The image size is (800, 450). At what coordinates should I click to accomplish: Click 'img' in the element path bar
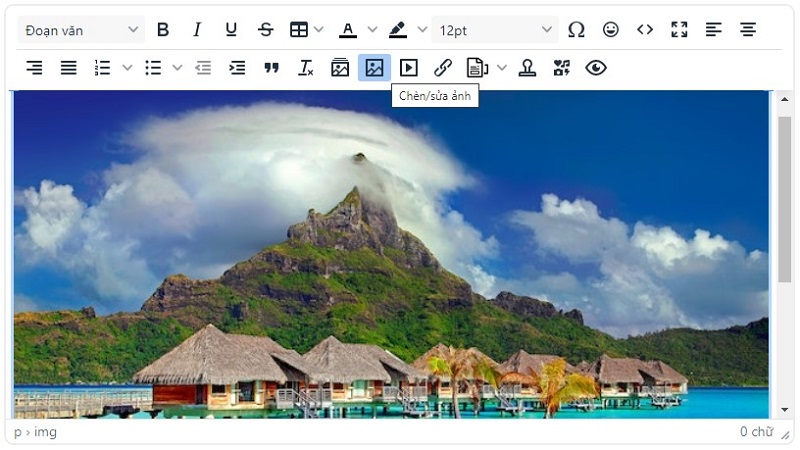(46, 432)
